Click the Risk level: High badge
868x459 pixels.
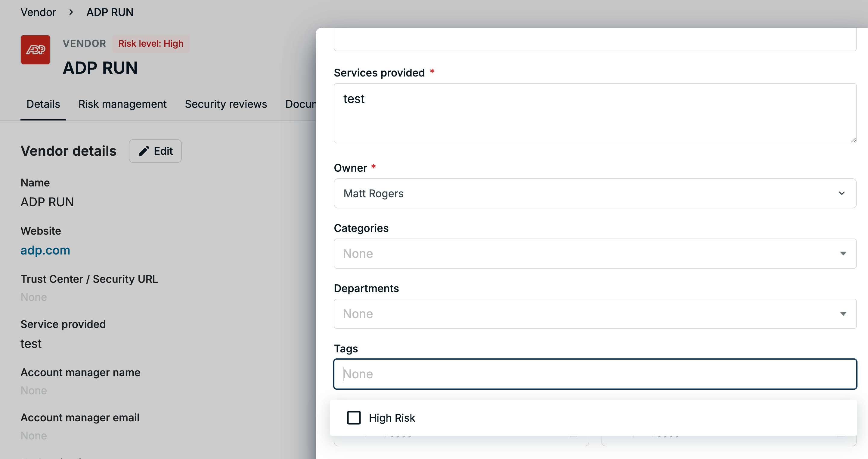[150, 43]
